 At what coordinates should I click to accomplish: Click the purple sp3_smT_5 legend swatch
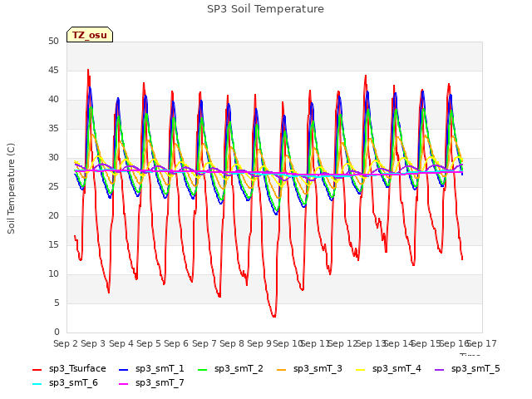click(440, 369)
